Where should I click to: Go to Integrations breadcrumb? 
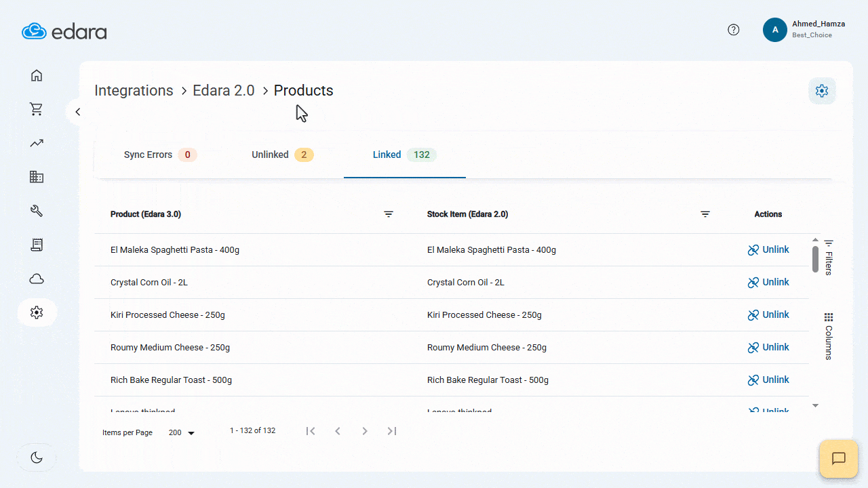click(134, 91)
